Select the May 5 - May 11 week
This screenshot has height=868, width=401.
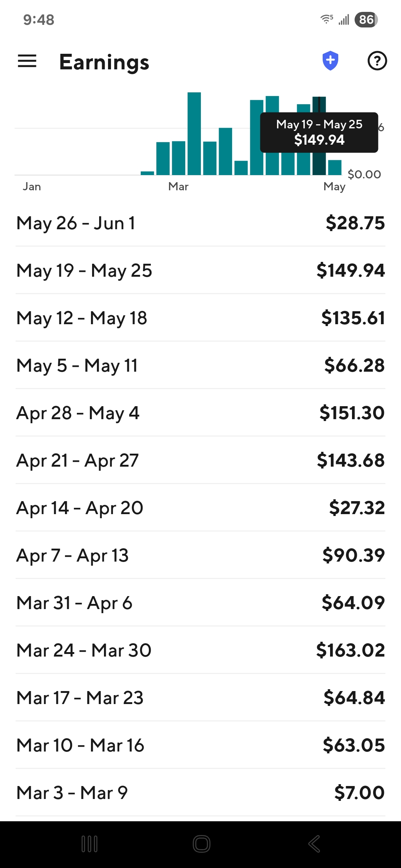(200, 366)
